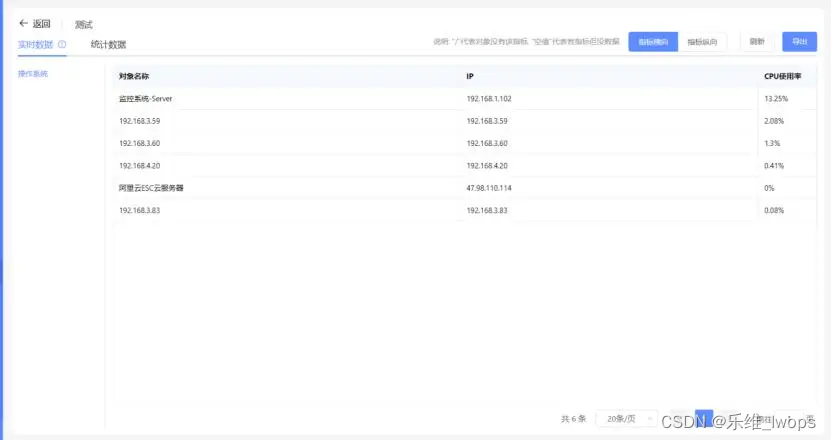
Task: Click 192.168.4.20 in the IP column
Action: tap(487, 165)
